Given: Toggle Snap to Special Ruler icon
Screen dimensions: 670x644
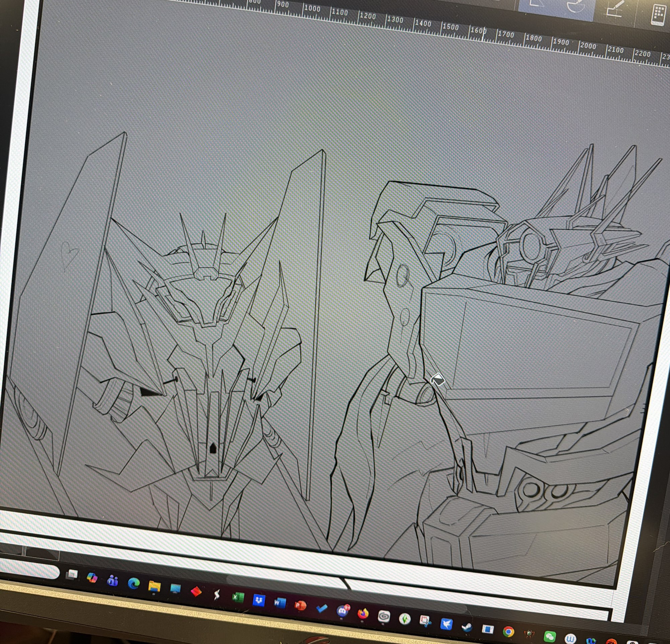Looking at the screenshot, I should click(576, 7).
